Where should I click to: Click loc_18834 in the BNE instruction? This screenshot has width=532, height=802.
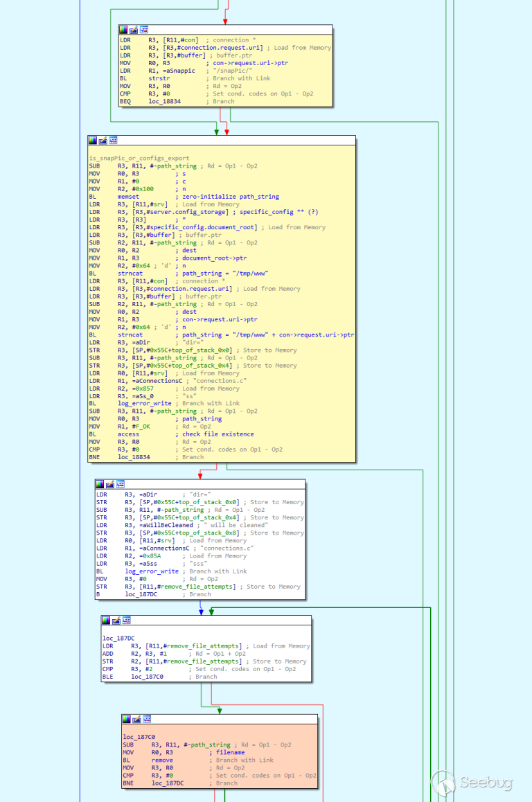[134, 457]
